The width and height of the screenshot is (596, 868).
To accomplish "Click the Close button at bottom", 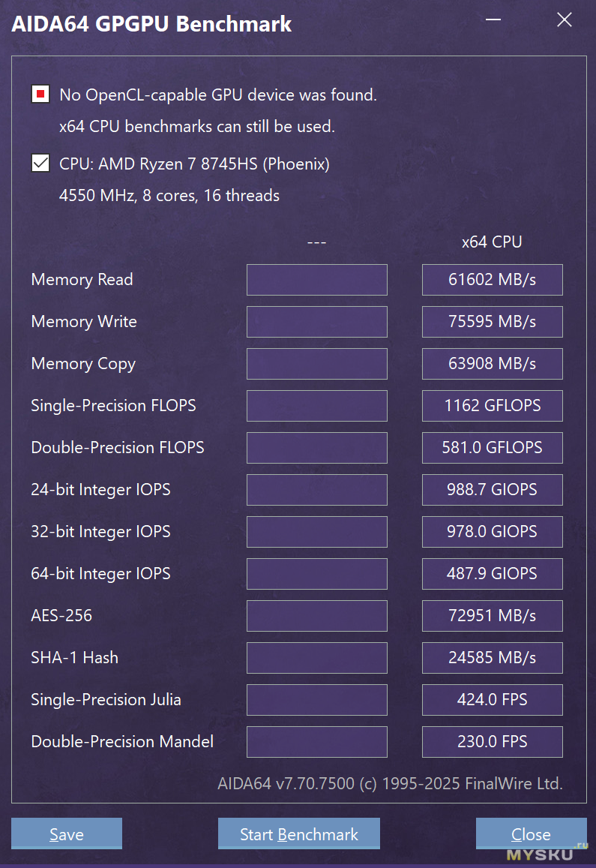I will click(x=531, y=833).
